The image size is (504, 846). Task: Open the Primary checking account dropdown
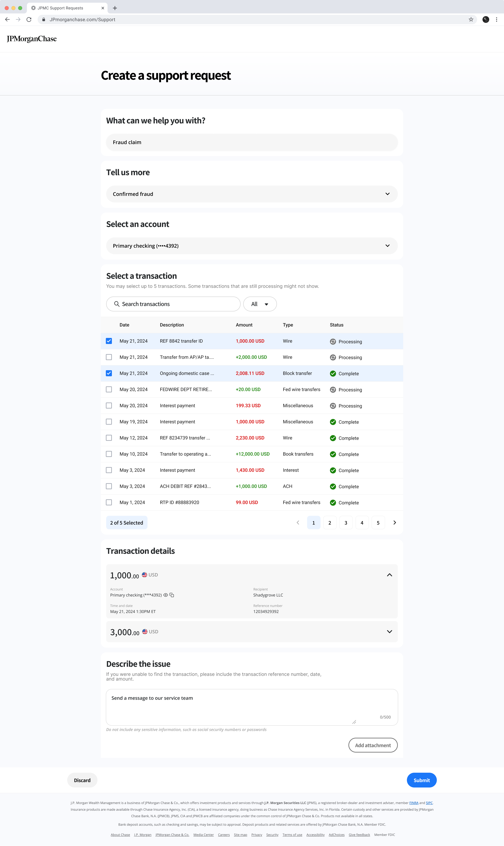point(252,246)
